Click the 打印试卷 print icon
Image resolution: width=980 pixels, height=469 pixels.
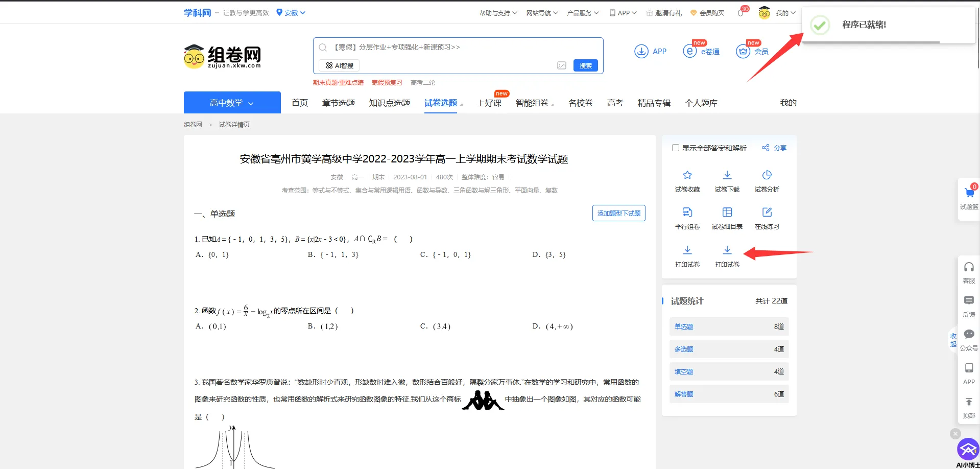point(687,250)
